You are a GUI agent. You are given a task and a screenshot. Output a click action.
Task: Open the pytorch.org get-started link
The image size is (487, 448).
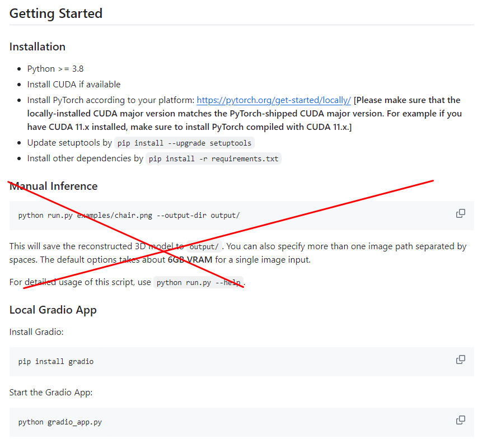[x=274, y=100]
